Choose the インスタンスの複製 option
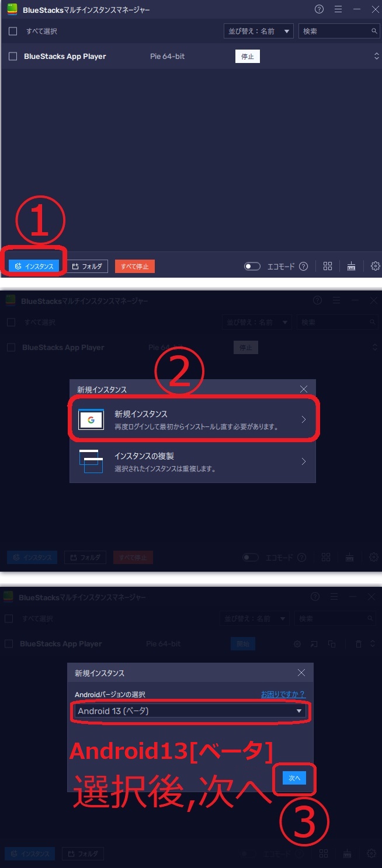 (192, 461)
